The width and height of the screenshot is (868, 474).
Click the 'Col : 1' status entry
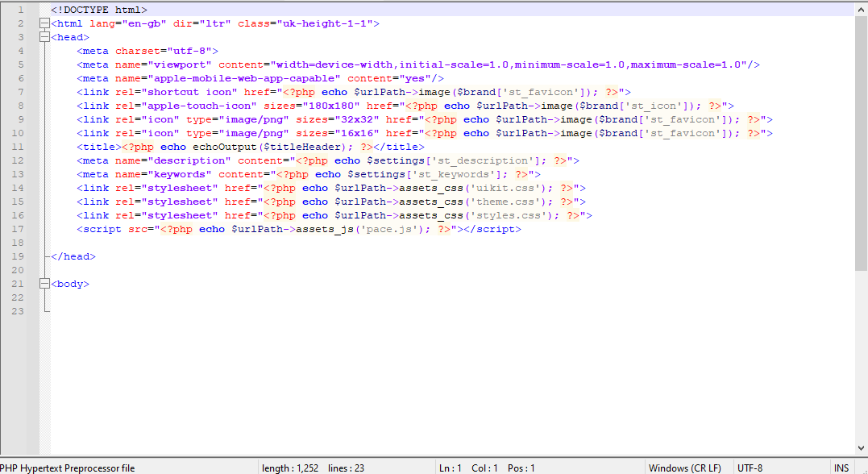coord(484,468)
